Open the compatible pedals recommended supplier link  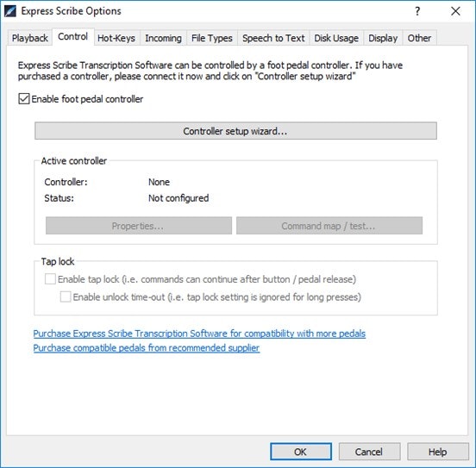tap(147, 348)
